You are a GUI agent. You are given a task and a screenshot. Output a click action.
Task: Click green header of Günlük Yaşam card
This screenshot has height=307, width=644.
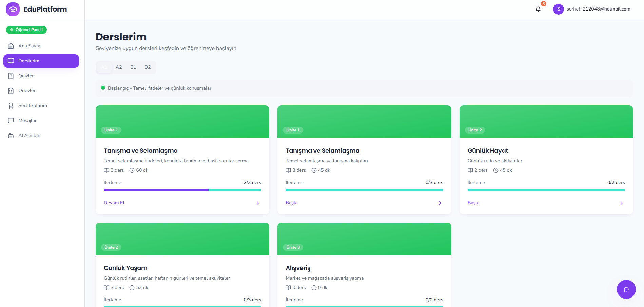(182, 239)
